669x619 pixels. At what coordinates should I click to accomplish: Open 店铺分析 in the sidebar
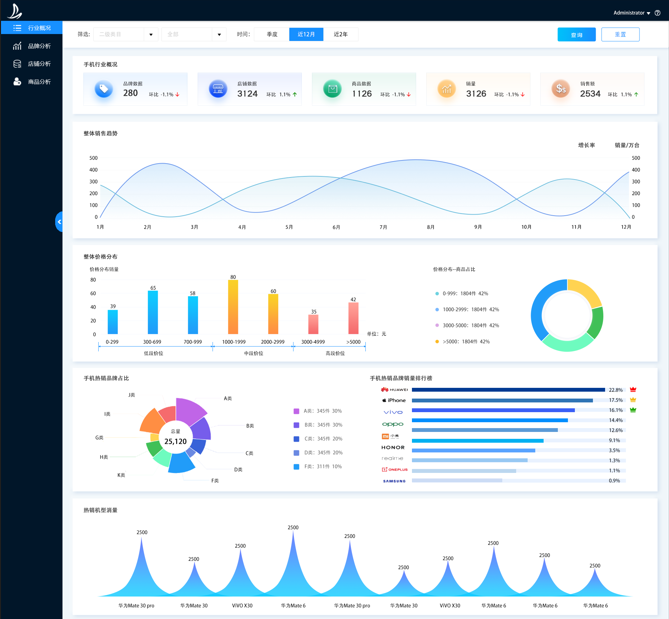pos(32,64)
